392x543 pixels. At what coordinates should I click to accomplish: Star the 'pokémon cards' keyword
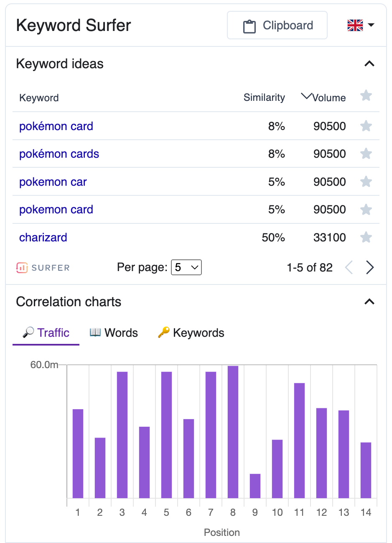point(366,154)
